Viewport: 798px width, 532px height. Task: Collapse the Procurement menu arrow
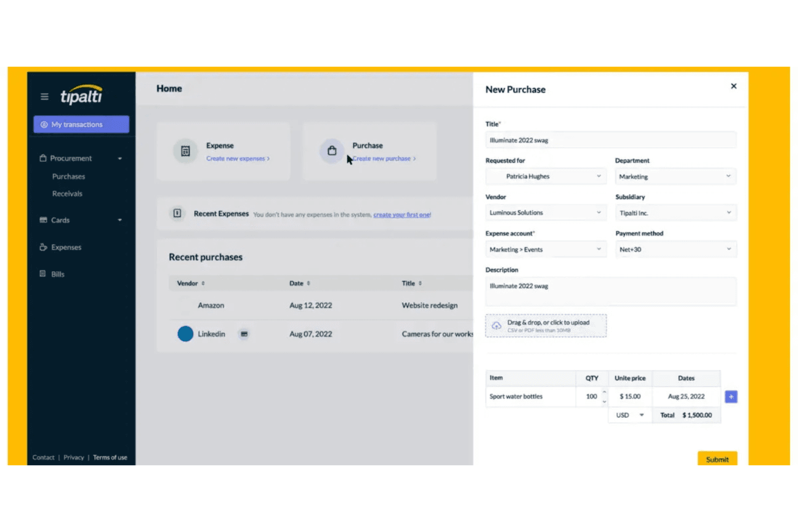pos(120,158)
